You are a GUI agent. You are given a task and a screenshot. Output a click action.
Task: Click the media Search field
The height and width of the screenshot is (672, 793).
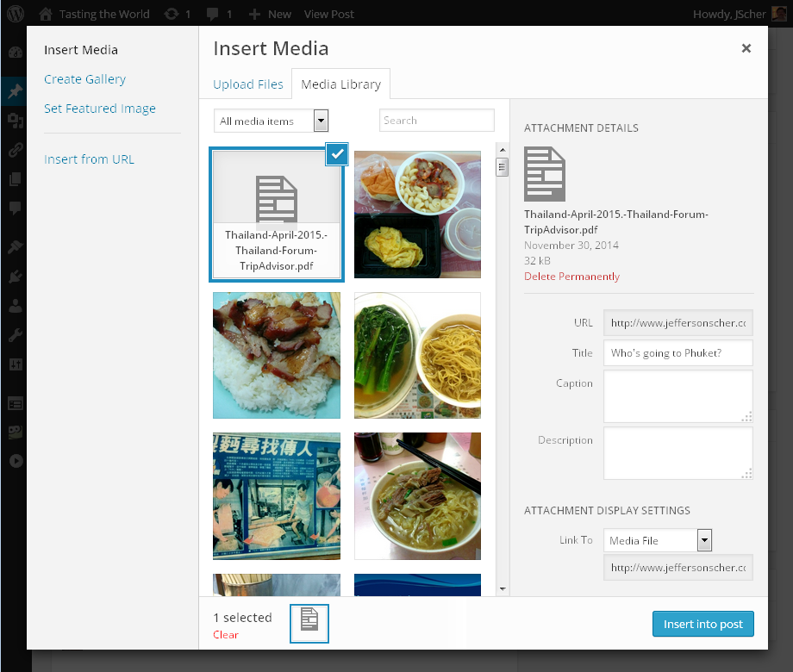pyautogui.click(x=437, y=121)
